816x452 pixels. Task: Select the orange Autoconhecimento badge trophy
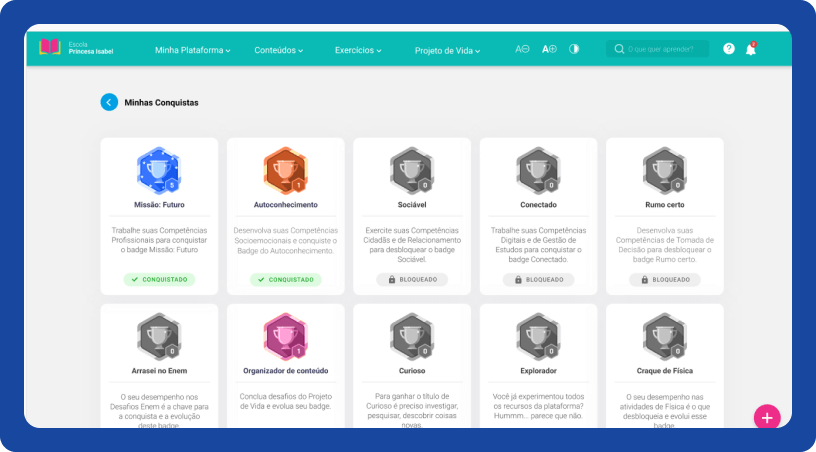tap(285, 170)
